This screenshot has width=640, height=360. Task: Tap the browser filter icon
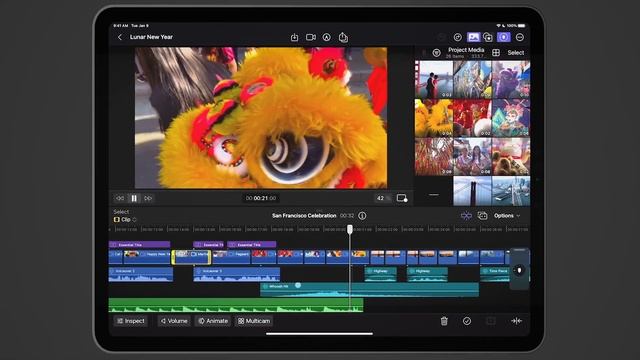[436, 53]
